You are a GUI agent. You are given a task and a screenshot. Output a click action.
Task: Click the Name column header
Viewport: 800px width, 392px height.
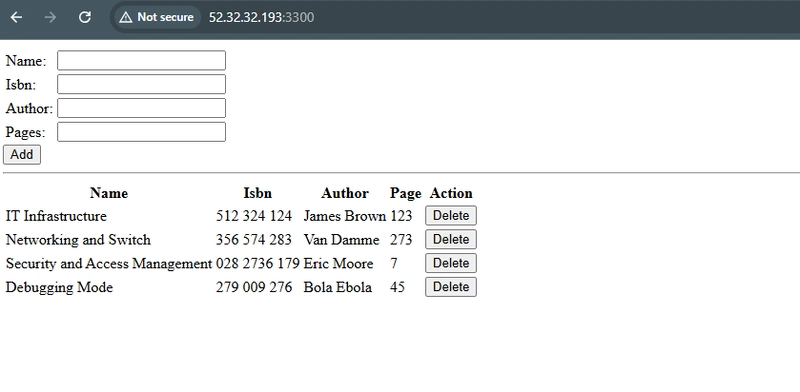pos(109,193)
